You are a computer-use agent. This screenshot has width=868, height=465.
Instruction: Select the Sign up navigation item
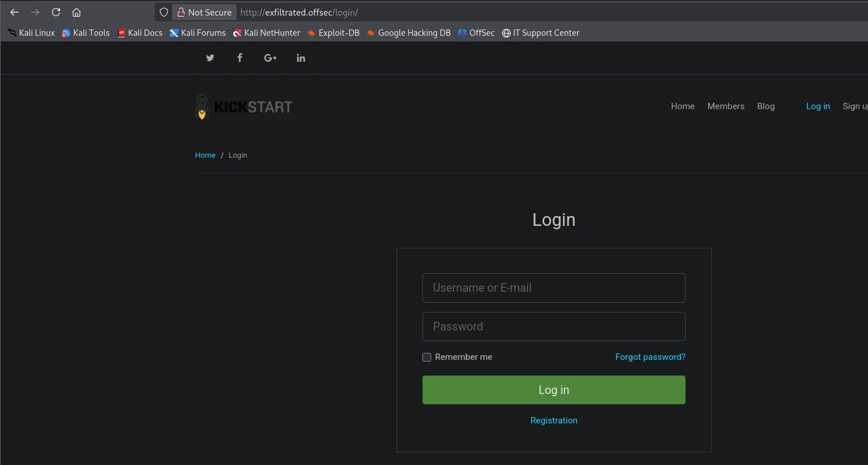point(855,106)
